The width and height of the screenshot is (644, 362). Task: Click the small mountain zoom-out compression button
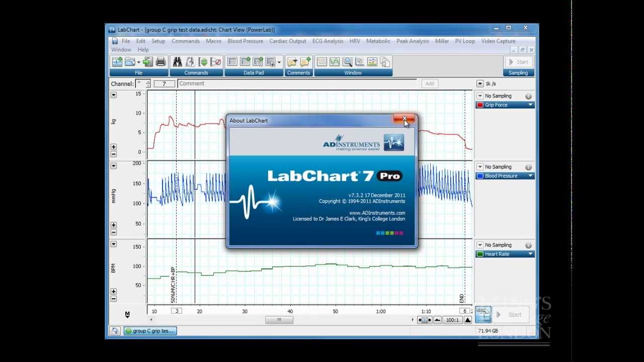point(437,320)
